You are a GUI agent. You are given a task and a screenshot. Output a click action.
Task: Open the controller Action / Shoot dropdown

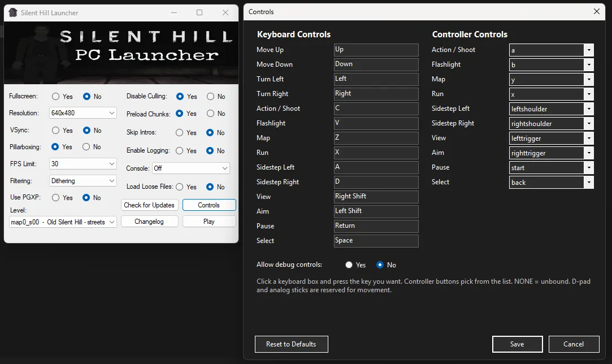[x=551, y=50]
